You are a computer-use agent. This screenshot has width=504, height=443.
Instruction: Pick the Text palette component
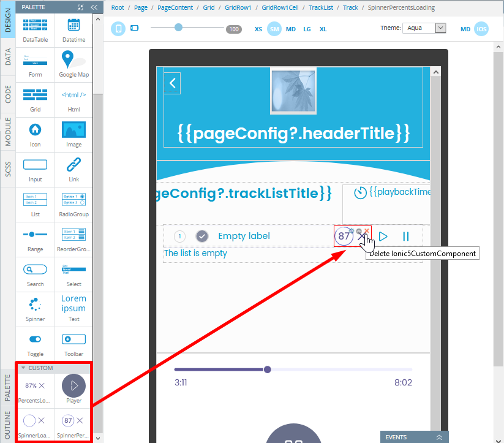coord(73,310)
